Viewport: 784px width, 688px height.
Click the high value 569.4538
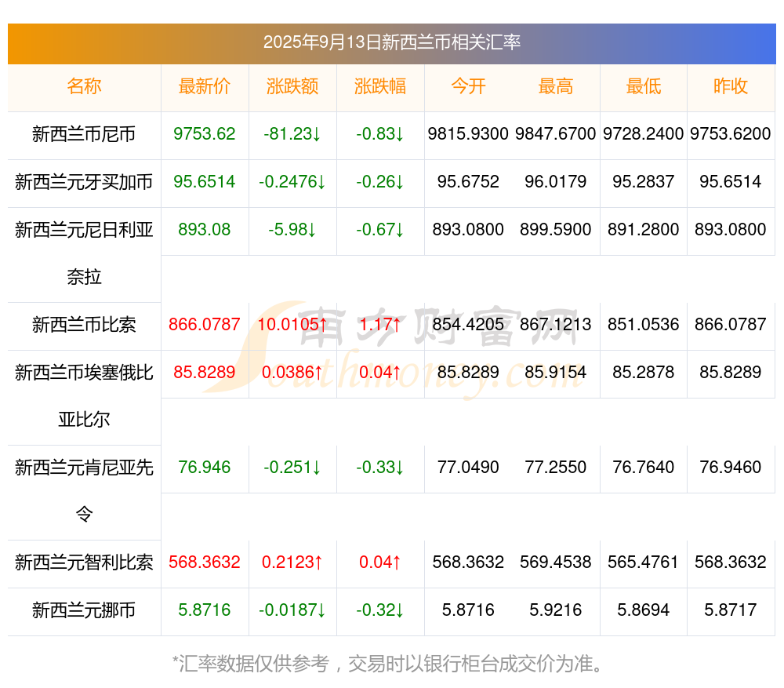click(556, 562)
